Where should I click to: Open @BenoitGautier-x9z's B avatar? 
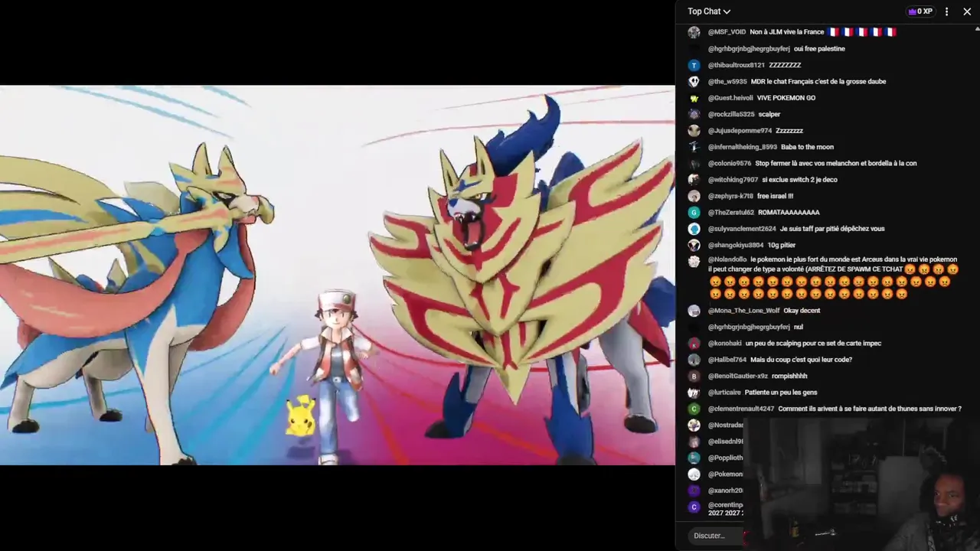pyautogui.click(x=694, y=376)
